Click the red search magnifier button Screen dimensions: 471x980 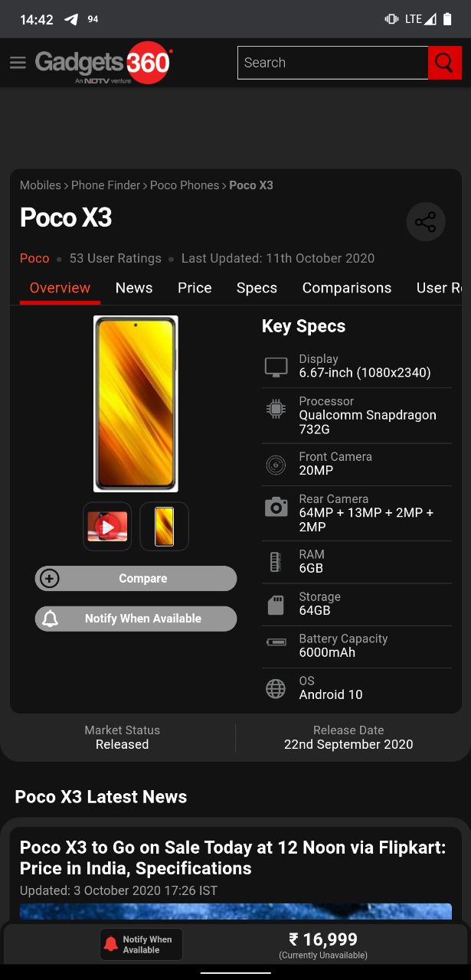(x=445, y=63)
